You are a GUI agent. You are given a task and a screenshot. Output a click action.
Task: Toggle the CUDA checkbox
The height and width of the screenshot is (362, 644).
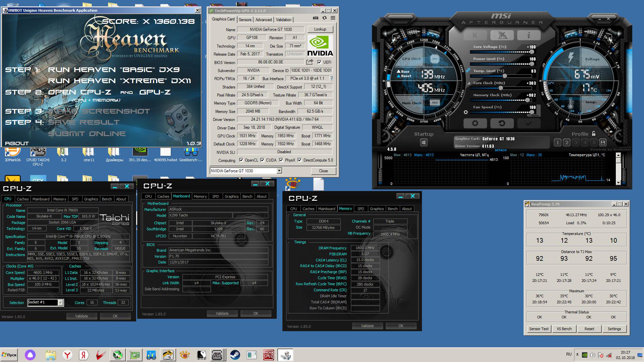pos(262,160)
